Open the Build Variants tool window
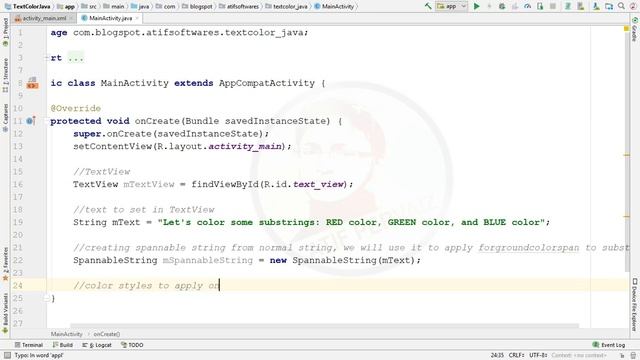Screen dimensions: 640x360 5,312
